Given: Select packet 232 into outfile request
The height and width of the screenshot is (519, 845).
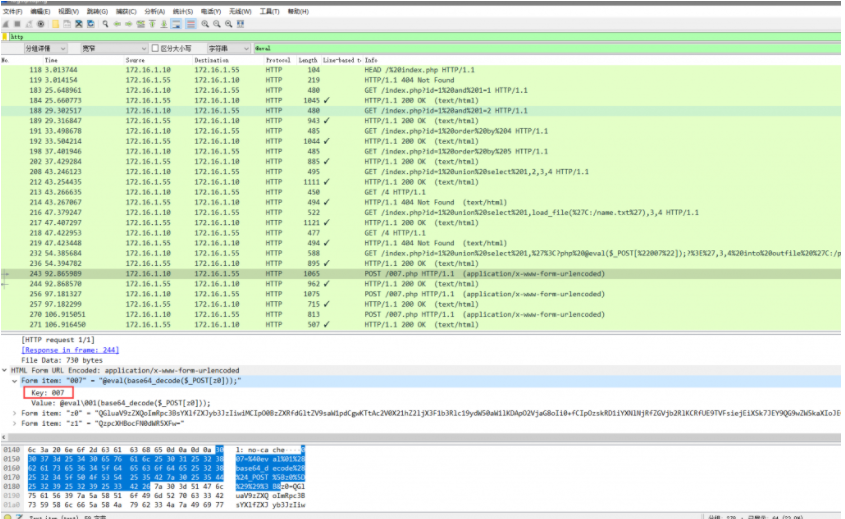Looking at the screenshot, I should (x=420, y=253).
